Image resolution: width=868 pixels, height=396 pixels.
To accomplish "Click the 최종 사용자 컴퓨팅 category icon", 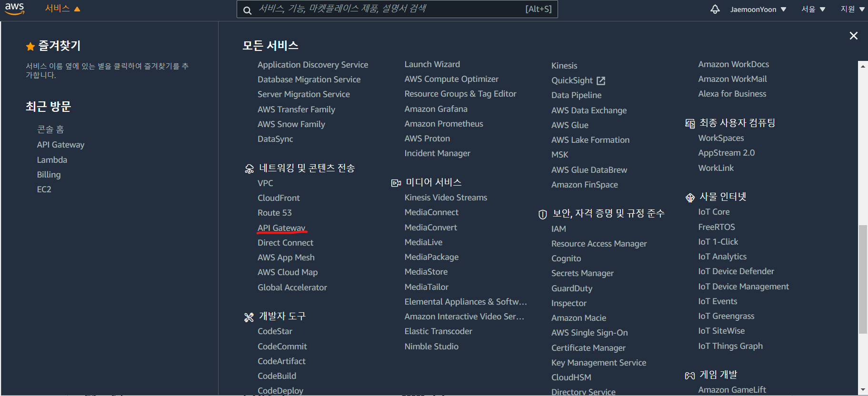I will [690, 124].
